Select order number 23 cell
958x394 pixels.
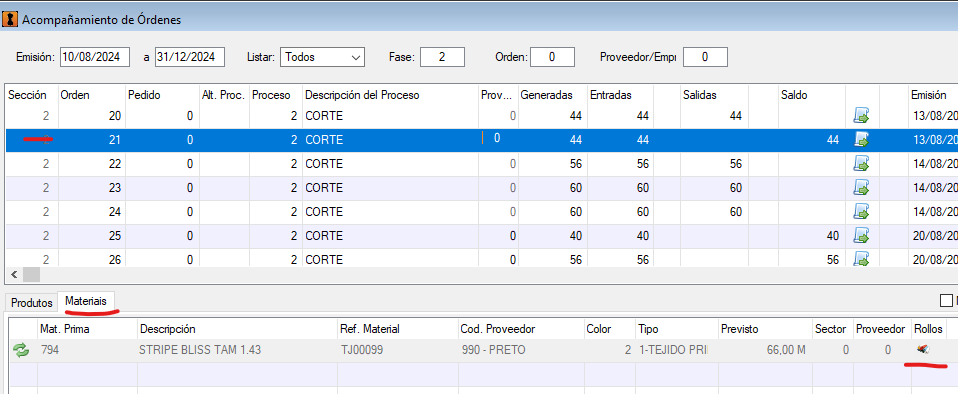click(115, 188)
